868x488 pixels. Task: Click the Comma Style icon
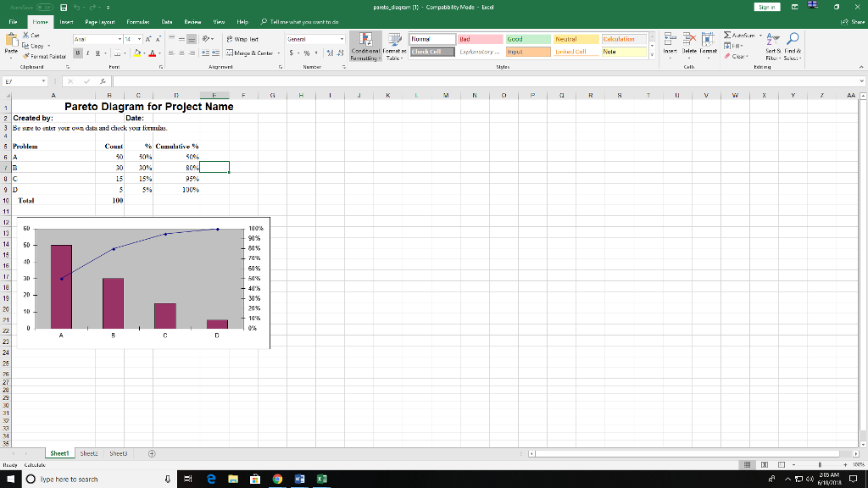pyautogui.click(x=317, y=53)
